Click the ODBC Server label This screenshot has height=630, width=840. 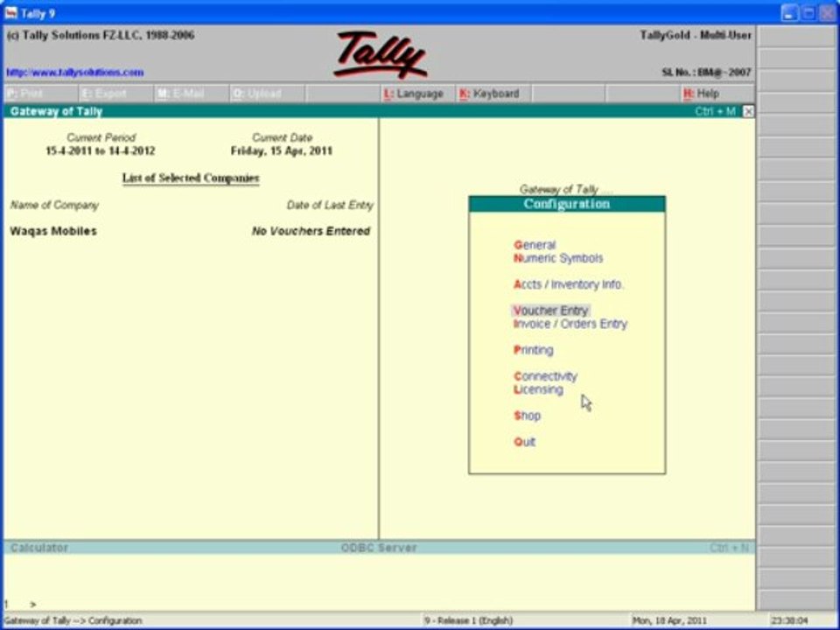[x=379, y=548]
